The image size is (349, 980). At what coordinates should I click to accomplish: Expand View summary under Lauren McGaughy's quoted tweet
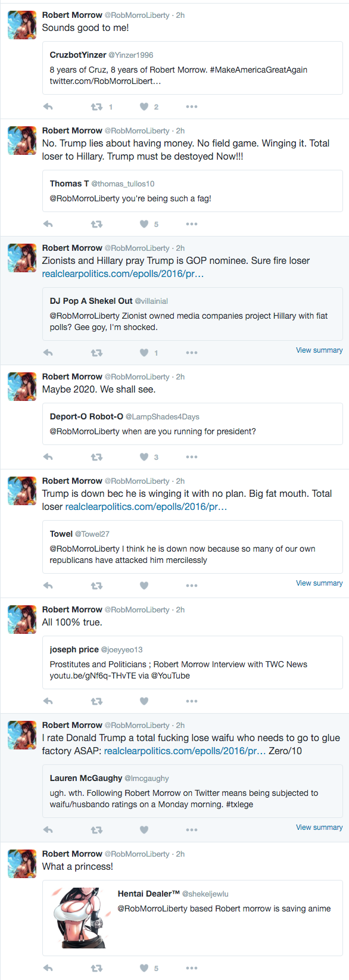point(319,827)
